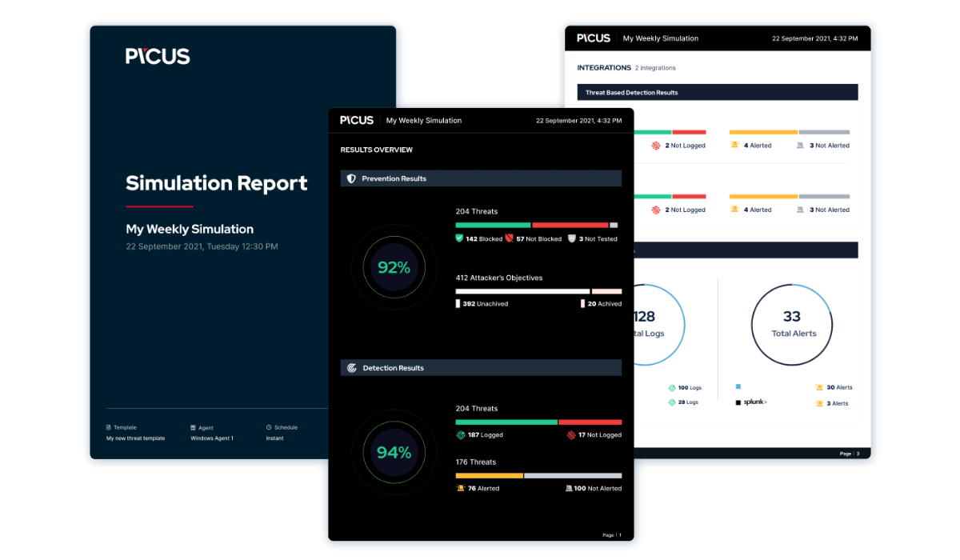Click the Picus logo on the cover page
960x560 pixels.
pyautogui.click(x=158, y=56)
